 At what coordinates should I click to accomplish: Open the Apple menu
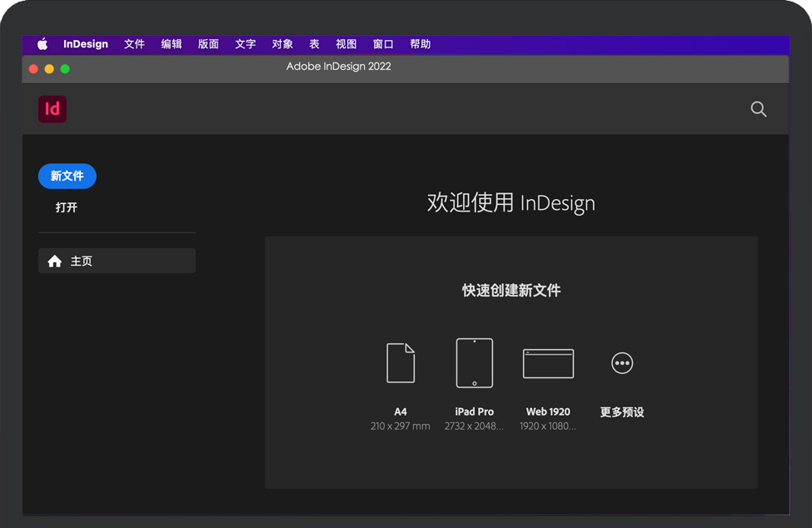tap(42, 44)
